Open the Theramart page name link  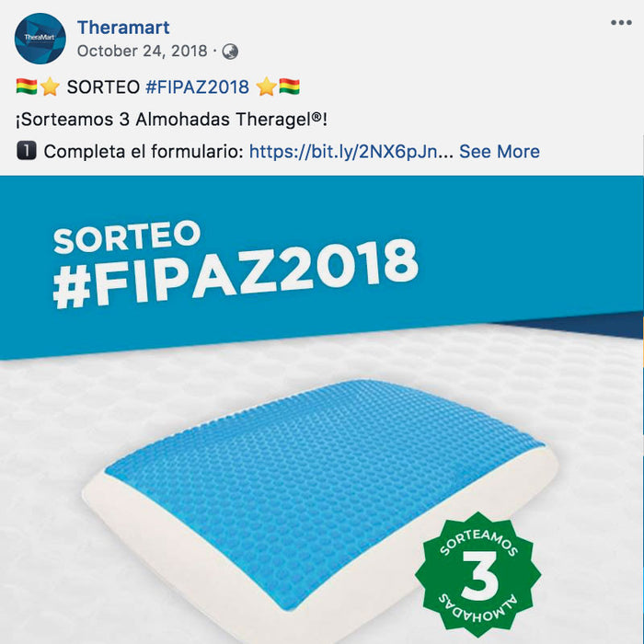[x=123, y=28]
